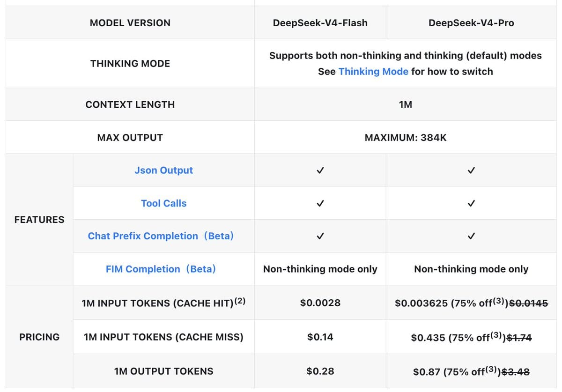Image resolution: width=562 pixels, height=392 pixels.
Task: Click the 1M OUTPUT TOKENS label
Action: click(163, 371)
